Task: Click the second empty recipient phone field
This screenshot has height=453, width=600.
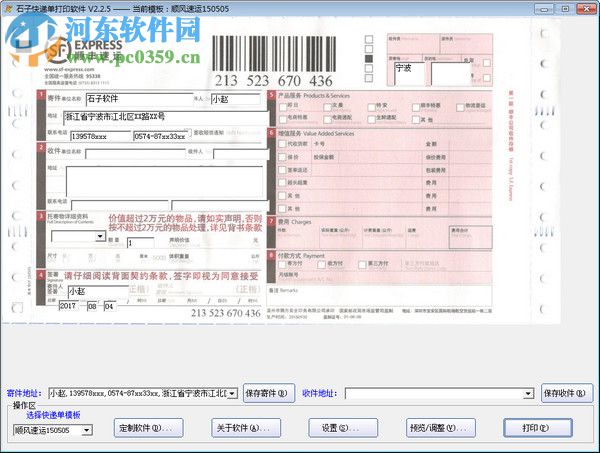Action: 220,205
